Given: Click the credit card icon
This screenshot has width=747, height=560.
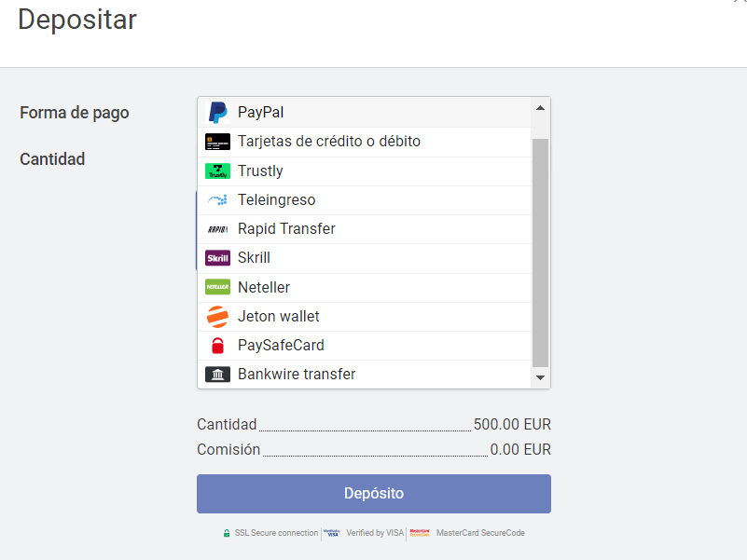Looking at the screenshot, I should [217, 142].
